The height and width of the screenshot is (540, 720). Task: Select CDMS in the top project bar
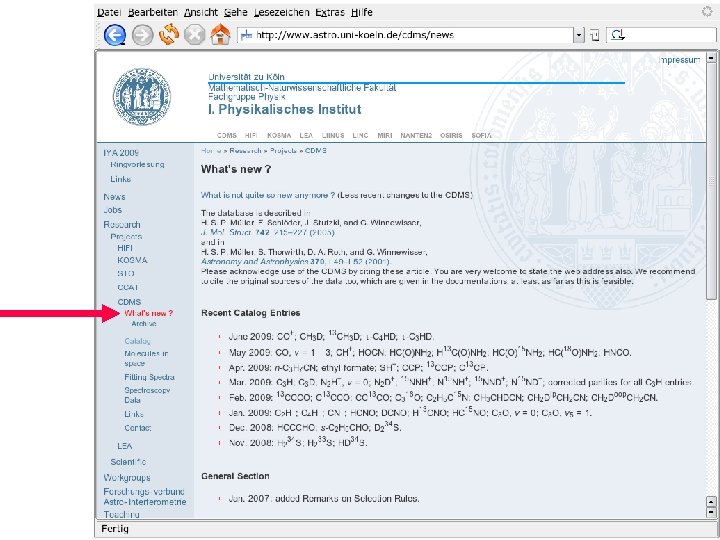tap(227, 135)
